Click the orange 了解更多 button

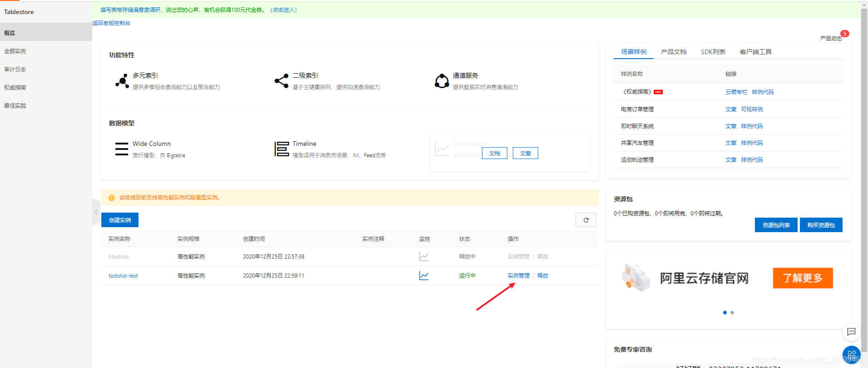point(803,278)
